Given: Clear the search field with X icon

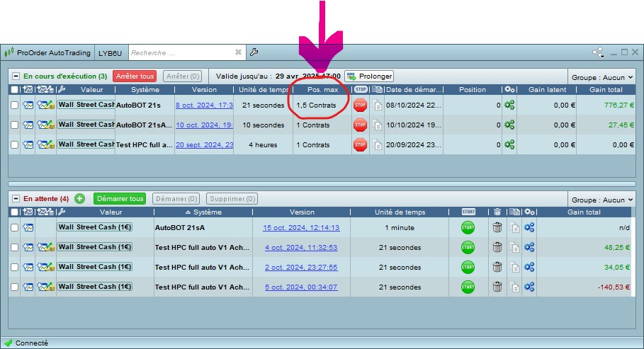Looking at the screenshot, I should tap(238, 52).
